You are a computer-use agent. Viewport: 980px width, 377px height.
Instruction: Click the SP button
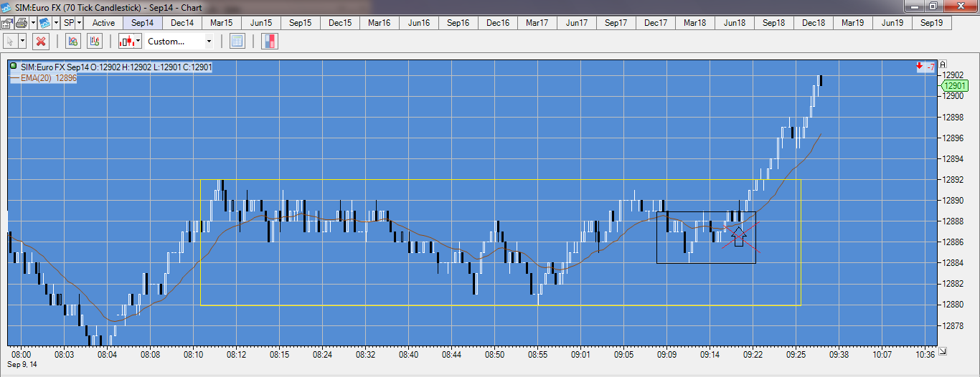tap(69, 23)
